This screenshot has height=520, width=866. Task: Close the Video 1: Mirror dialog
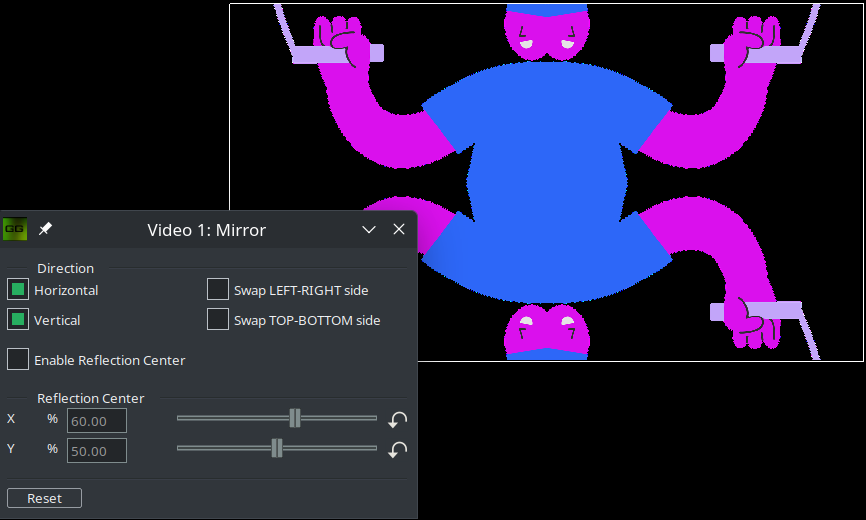399,229
